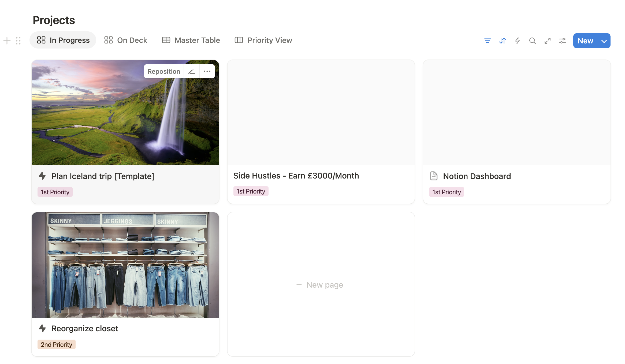Open the filter icon in toolbar
The height and width of the screenshot is (364, 625).
click(x=487, y=41)
